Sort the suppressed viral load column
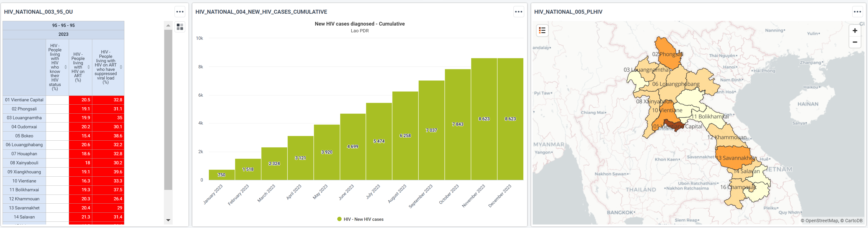868x228 pixels. [121, 67]
